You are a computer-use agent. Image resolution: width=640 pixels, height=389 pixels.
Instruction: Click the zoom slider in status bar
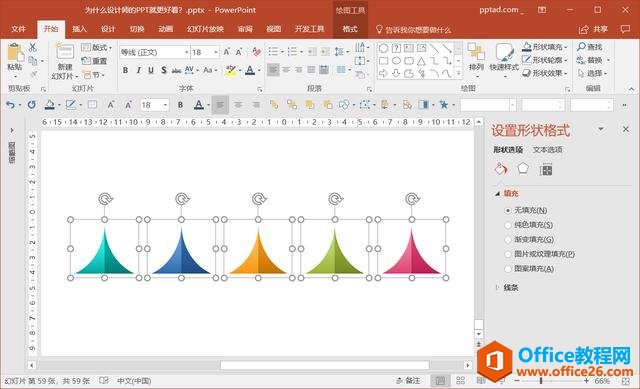click(x=551, y=380)
